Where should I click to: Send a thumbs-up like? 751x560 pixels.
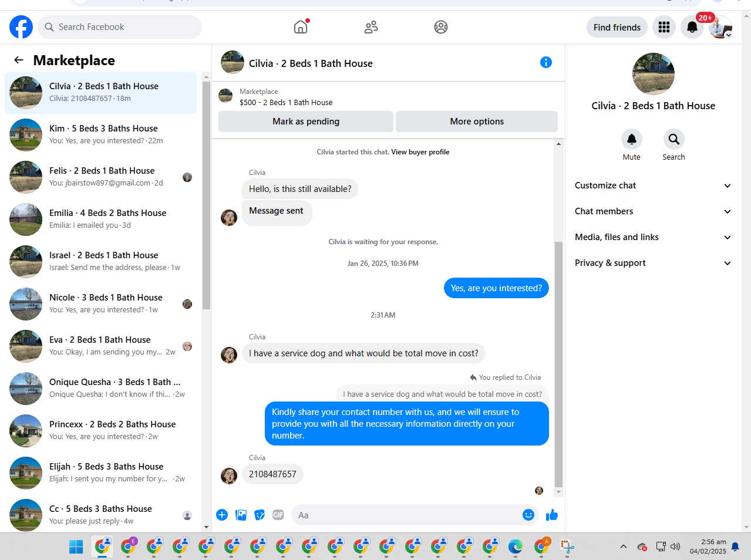552,515
